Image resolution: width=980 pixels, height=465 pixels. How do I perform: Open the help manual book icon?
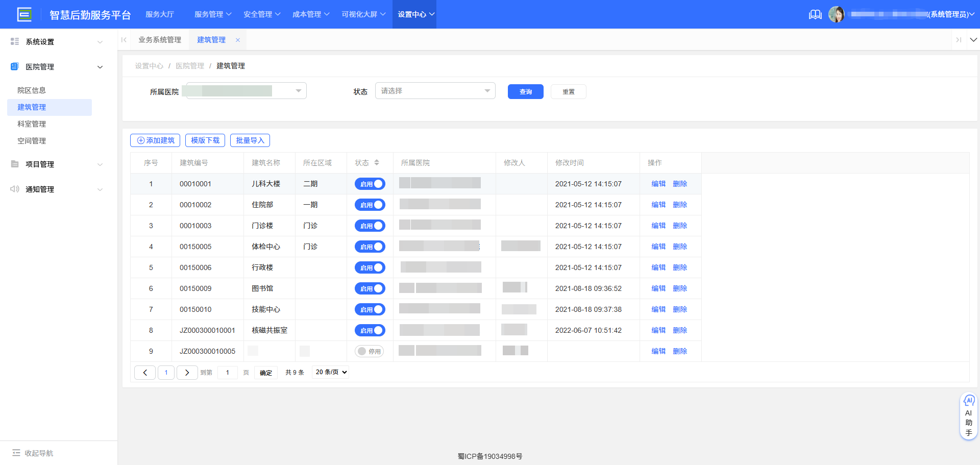pos(815,14)
